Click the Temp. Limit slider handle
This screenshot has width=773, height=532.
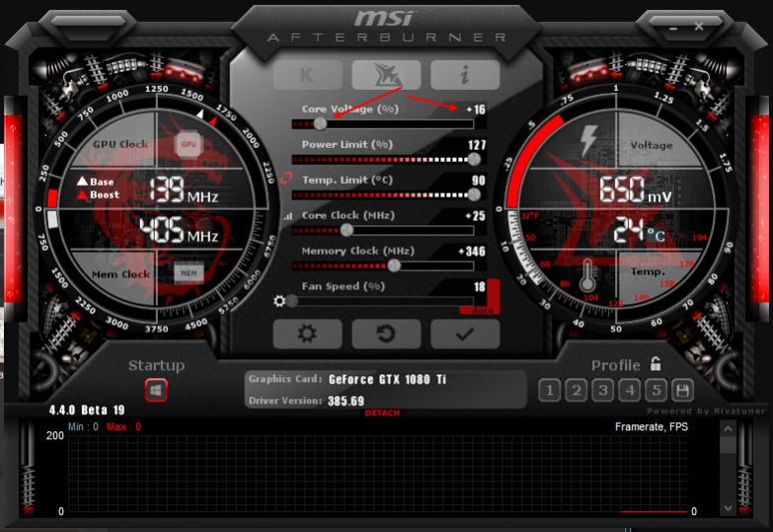474,194
